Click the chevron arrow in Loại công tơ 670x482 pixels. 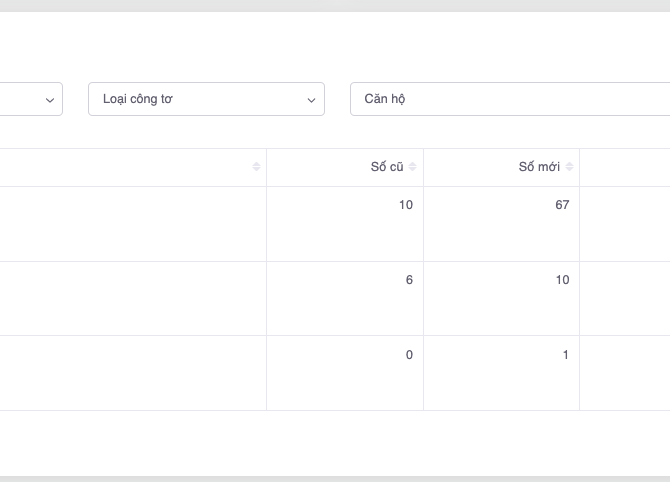(x=312, y=99)
